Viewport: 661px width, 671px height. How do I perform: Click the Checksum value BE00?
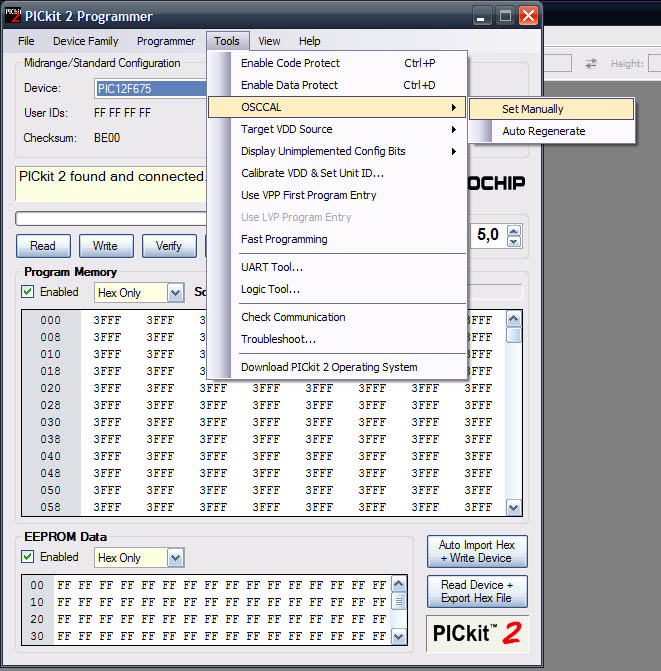point(107,138)
